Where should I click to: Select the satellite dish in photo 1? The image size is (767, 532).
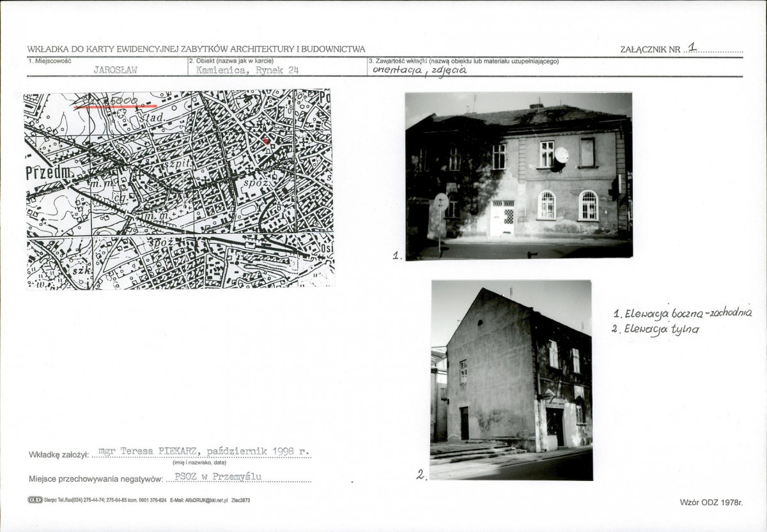tap(561, 155)
